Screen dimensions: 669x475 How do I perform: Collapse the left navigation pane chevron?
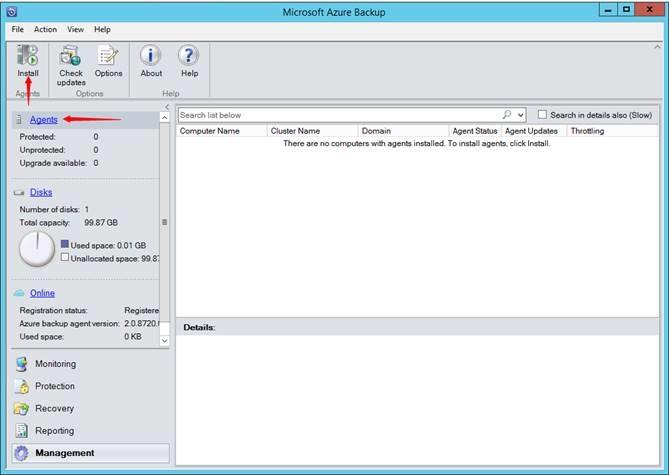167,106
